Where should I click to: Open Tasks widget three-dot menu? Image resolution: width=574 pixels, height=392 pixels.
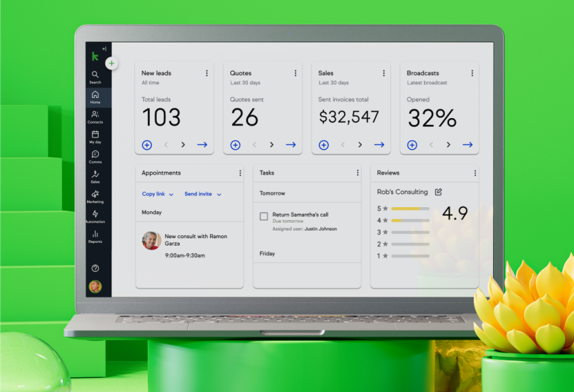(x=358, y=173)
